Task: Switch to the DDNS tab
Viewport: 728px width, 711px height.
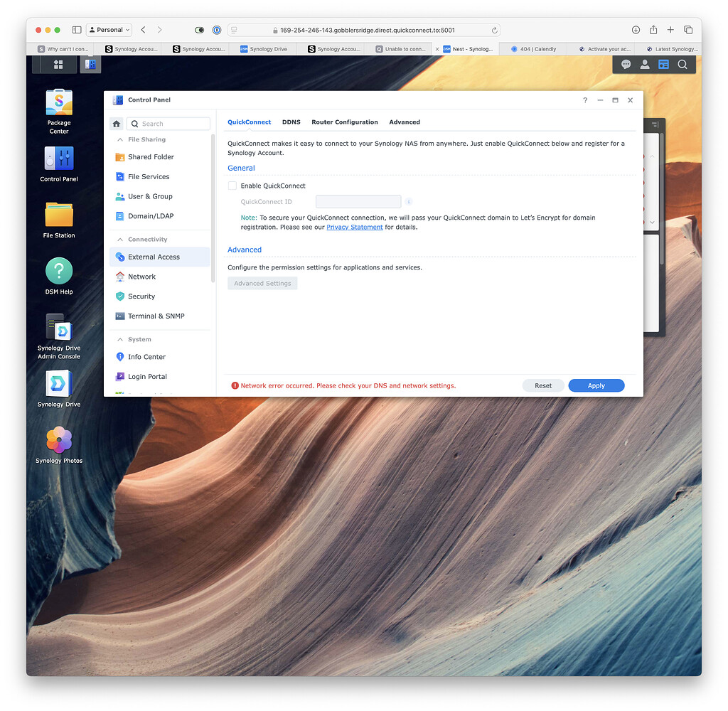Action: coord(291,122)
